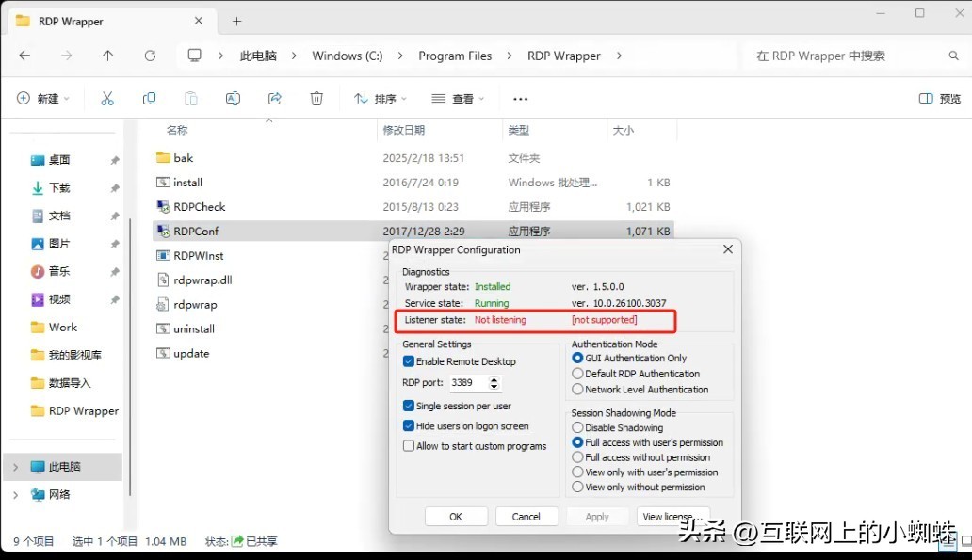Open the bak folder icon
The image size is (972, 560).
tap(163, 157)
